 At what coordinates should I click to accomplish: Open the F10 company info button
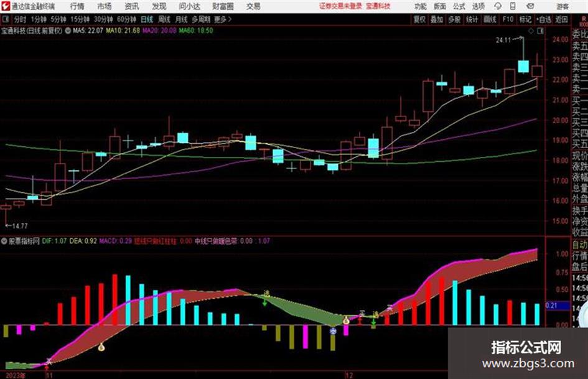point(508,19)
